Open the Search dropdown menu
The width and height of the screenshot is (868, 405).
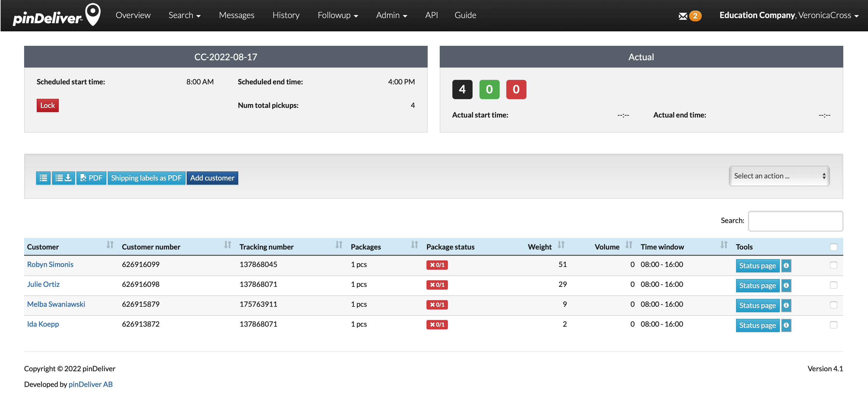pos(184,15)
